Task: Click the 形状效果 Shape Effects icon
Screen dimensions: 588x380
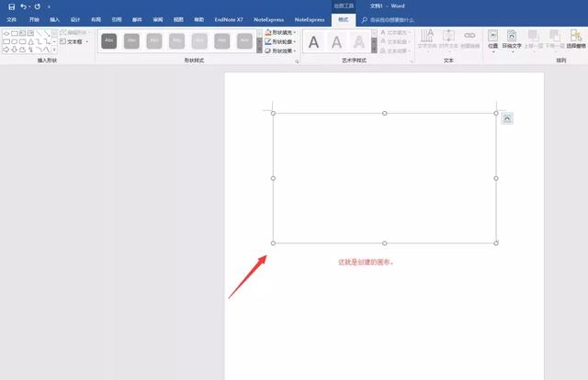Action: [268, 50]
